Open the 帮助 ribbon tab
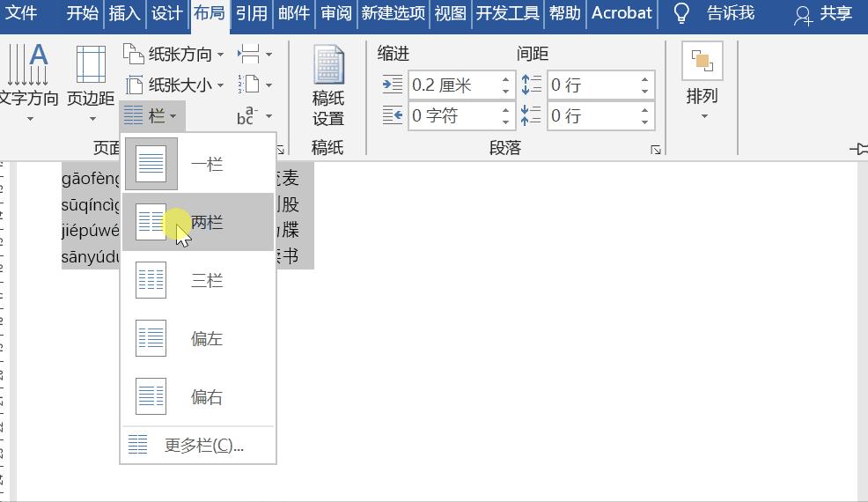The height and width of the screenshot is (502, 868). (565, 12)
